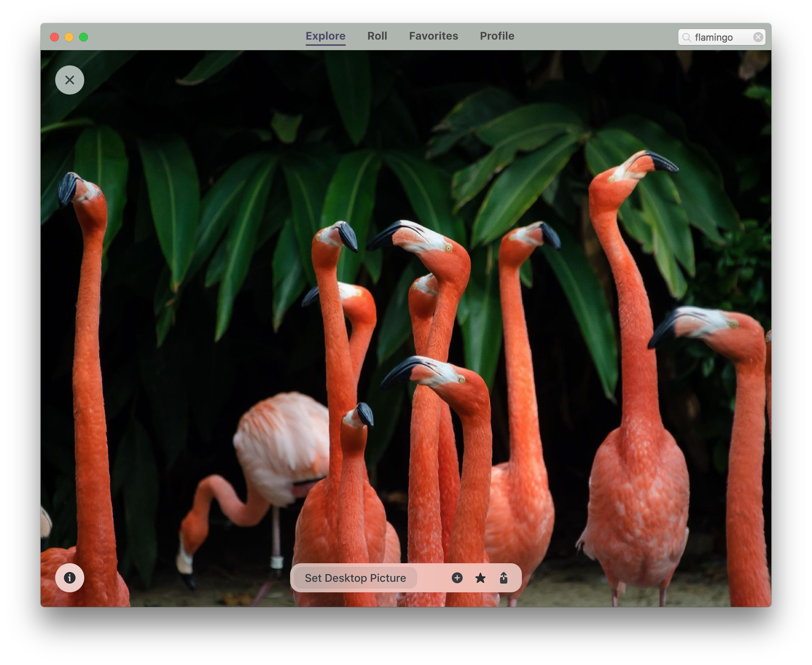Open the Roll tab
This screenshot has height=665, width=812.
377,36
